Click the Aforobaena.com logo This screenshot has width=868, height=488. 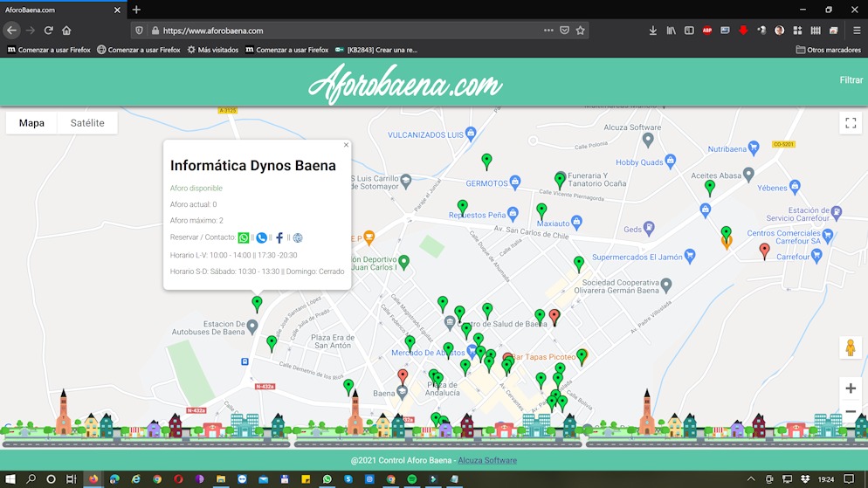[405, 83]
